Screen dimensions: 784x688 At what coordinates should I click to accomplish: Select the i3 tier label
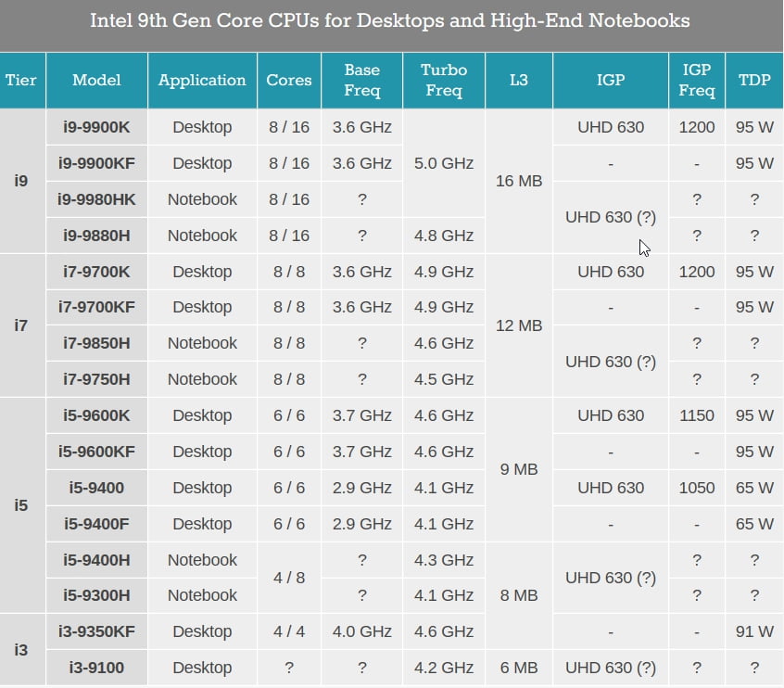click(21, 649)
